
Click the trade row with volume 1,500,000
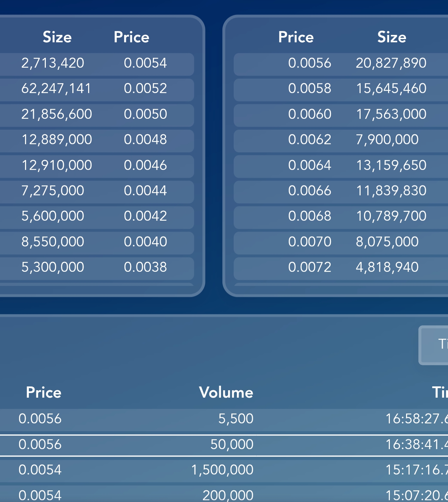point(224,471)
